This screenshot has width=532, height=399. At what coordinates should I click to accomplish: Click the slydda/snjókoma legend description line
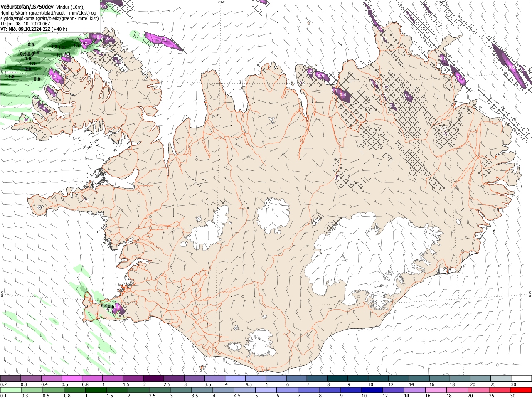(x=49, y=18)
